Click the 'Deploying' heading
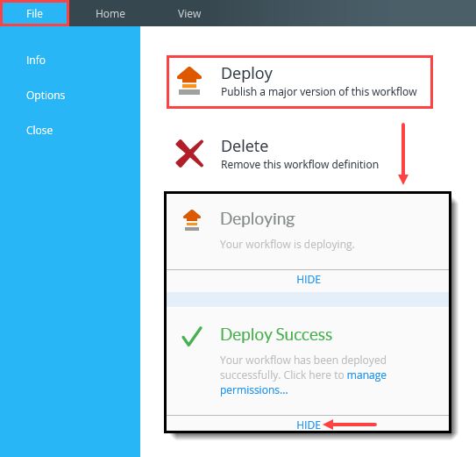476x457 pixels. tap(258, 219)
